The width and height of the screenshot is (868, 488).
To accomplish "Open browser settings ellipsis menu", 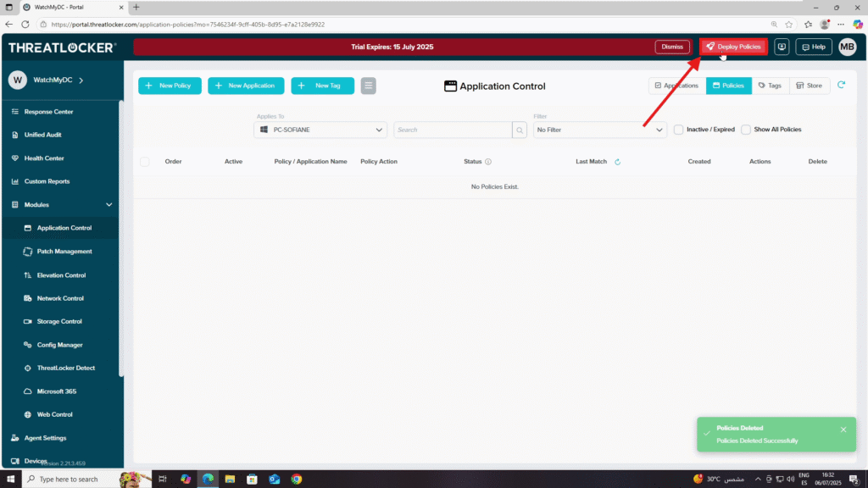I will (841, 25).
